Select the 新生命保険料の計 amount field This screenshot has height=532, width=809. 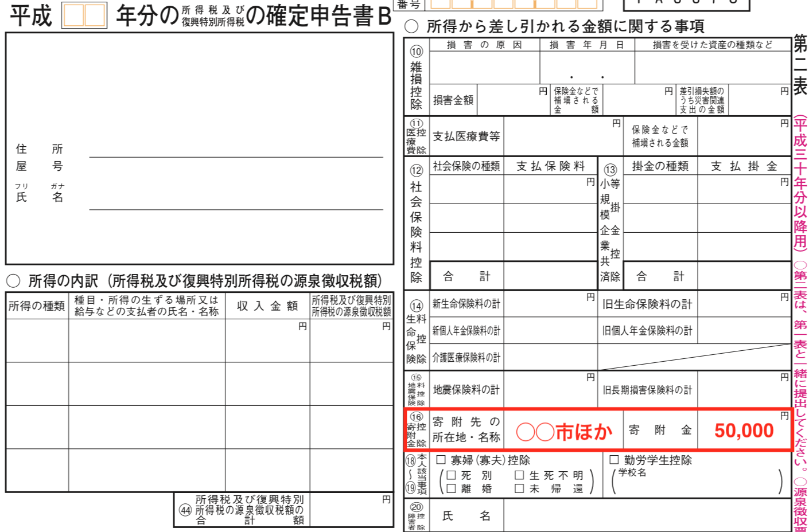coord(550,304)
